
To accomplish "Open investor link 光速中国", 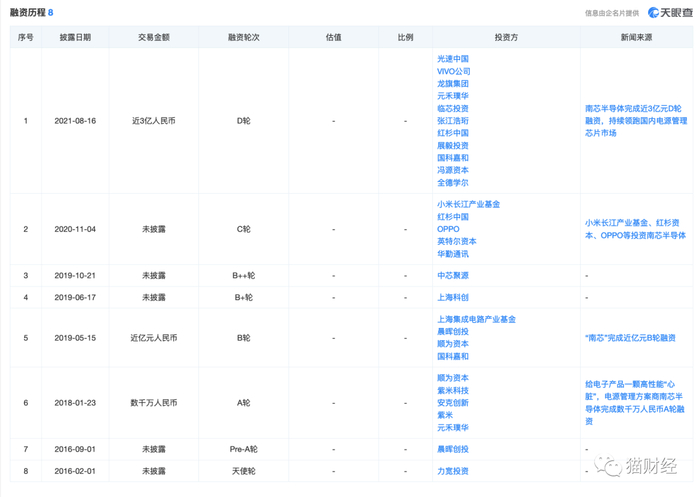I will tap(453, 59).
